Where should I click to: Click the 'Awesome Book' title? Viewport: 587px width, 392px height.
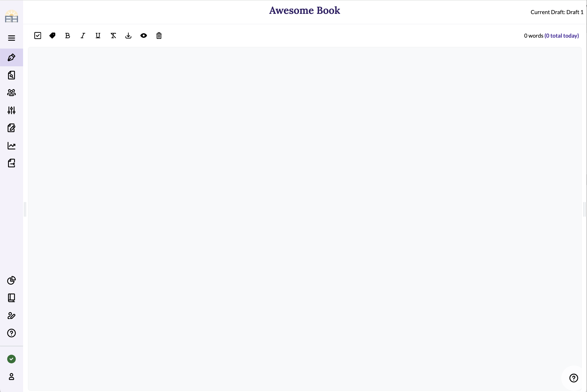tap(305, 10)
